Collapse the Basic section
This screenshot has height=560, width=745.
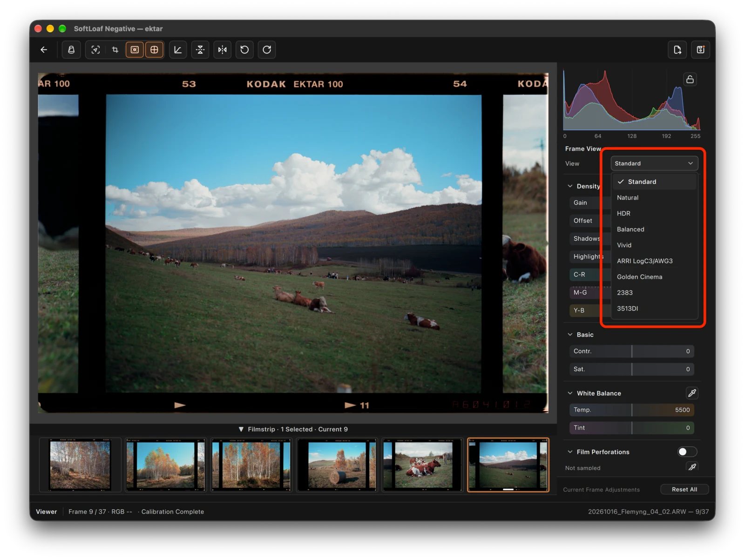(x=570, y=335)
